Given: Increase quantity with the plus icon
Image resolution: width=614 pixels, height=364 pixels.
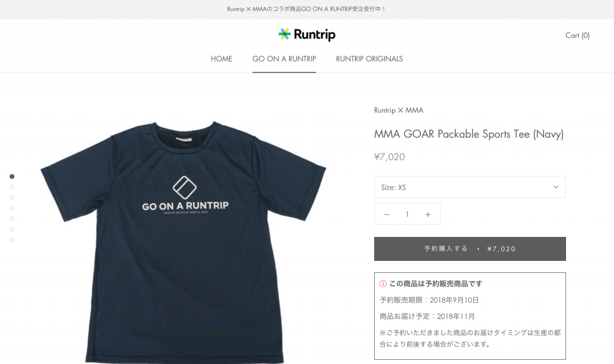Looking at the screenshot, I should (x=428, y=214).
